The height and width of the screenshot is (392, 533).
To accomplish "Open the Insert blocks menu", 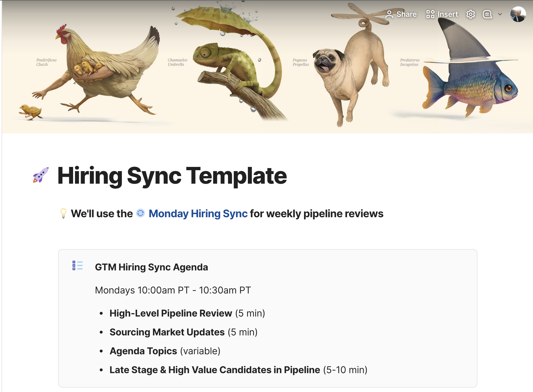I will click(x=430, y=14).
